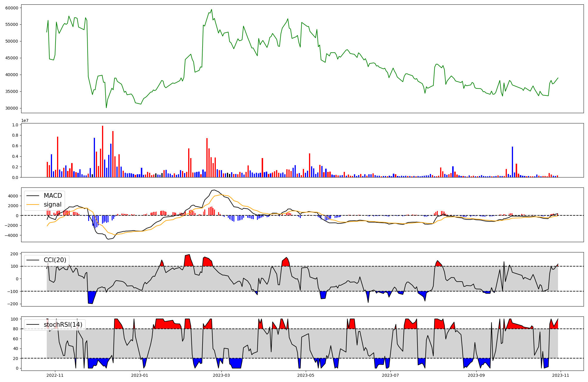Click the tall blue volume bar near 2023-10
This screenshot has width=588, height=382.
[512, 162]
